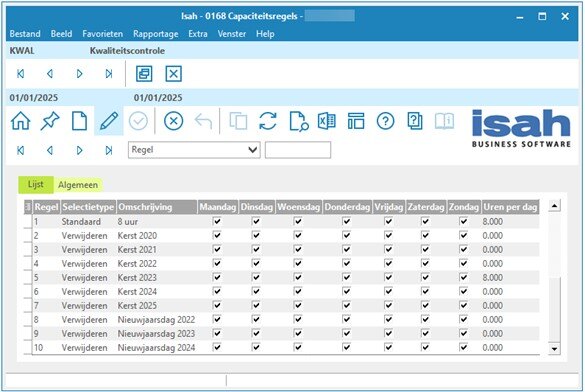Go to previous record in top navigation bar

click(x=50, y=74)
